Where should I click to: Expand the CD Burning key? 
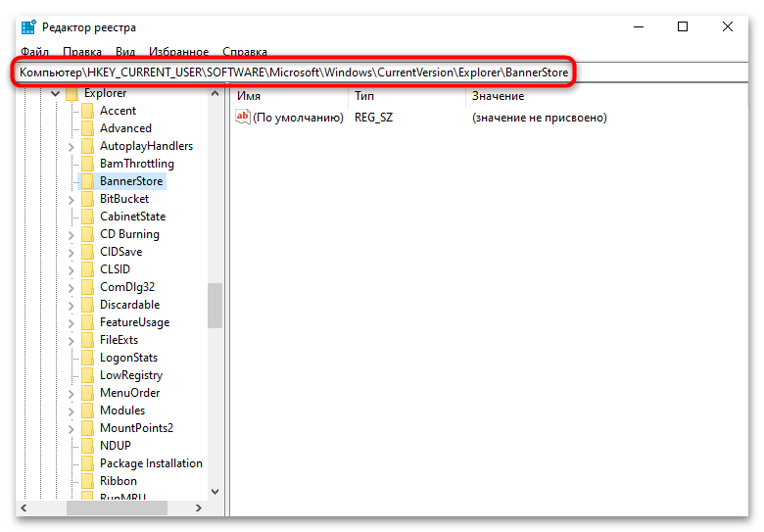tap(72, 235)
